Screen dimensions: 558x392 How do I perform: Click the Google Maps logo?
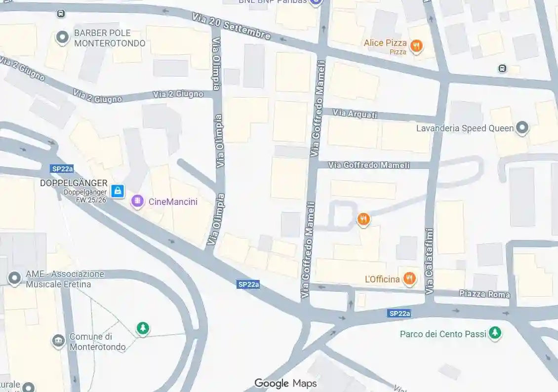click(285, 383)
